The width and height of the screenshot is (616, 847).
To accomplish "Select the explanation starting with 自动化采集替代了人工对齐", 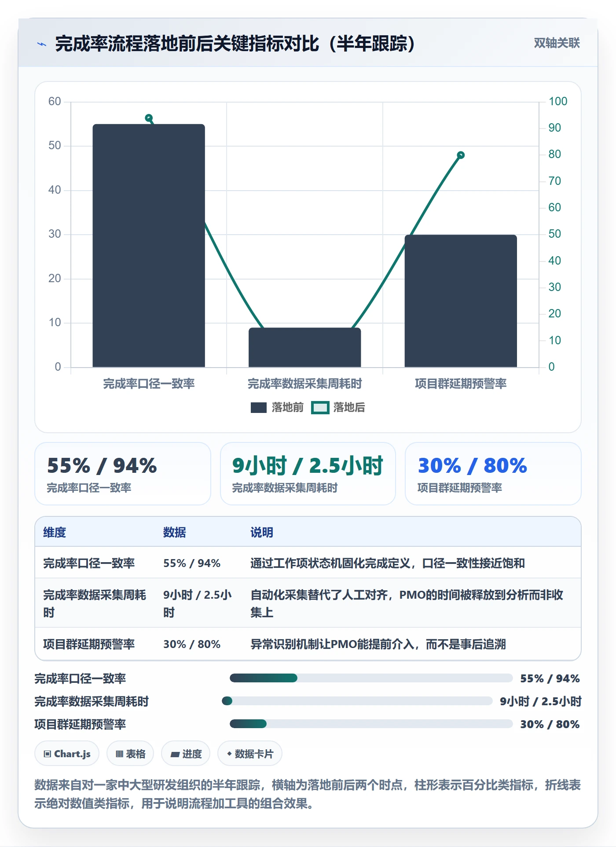I will point(407,604).
